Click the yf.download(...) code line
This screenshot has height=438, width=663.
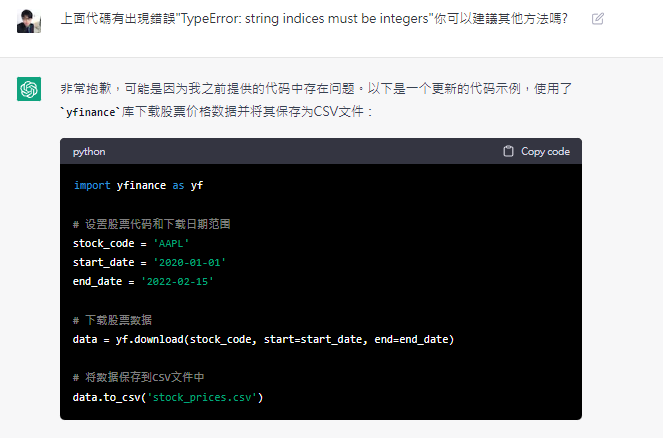[x=263, y=339]
